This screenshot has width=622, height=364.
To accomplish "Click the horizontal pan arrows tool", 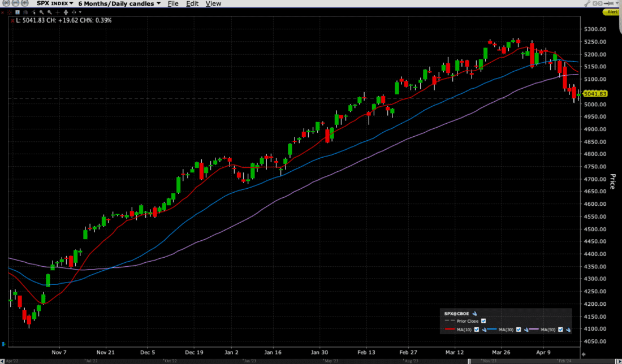I will 66,12.
